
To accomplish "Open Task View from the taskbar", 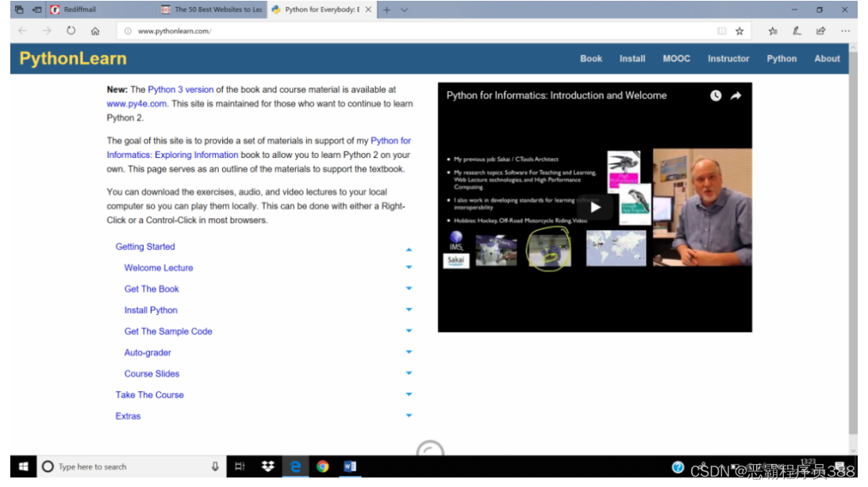I will [240, 466].
